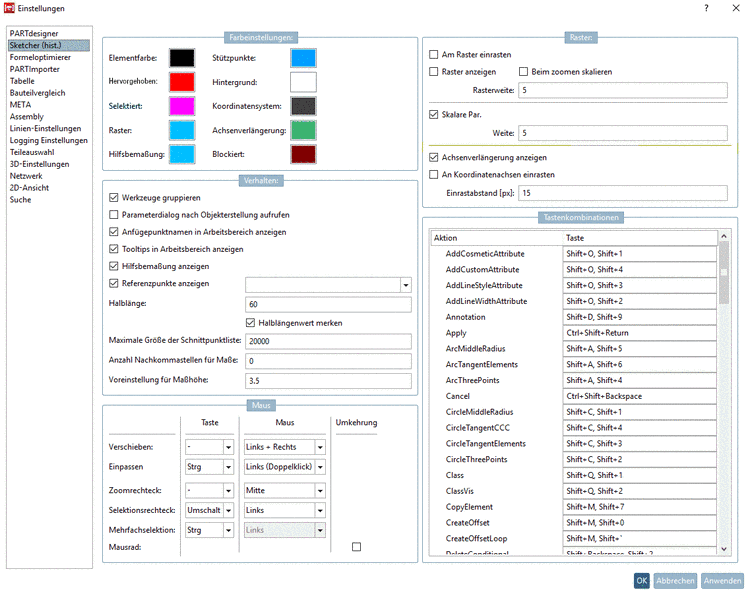Open Zoomrechteck Taste dropdown
750x594 pixels.
pos(228,491)
